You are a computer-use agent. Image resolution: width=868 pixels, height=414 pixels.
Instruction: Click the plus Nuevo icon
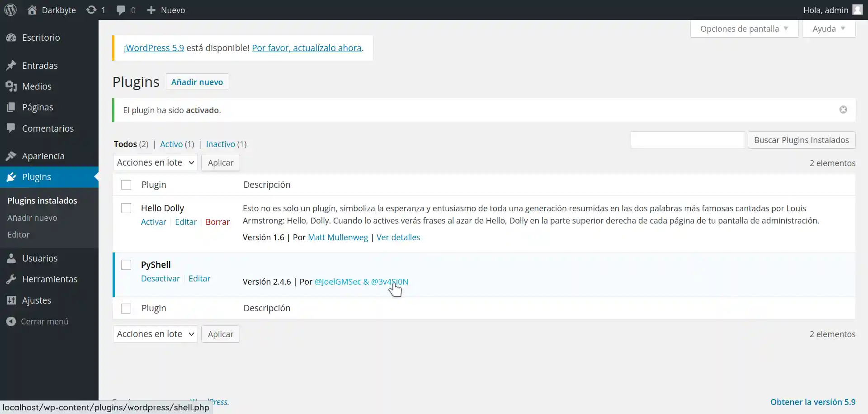[x=151, y=10]
